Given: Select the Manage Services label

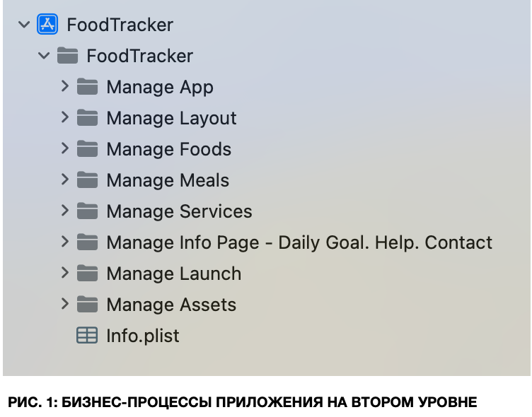Looking at the screenshot, I should (x=179, y=211).
